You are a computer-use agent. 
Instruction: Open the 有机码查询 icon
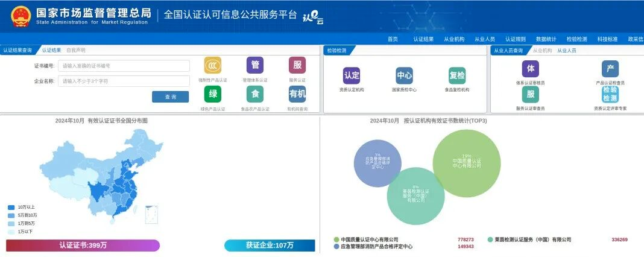pyautogui.click(x=297, y=94)
